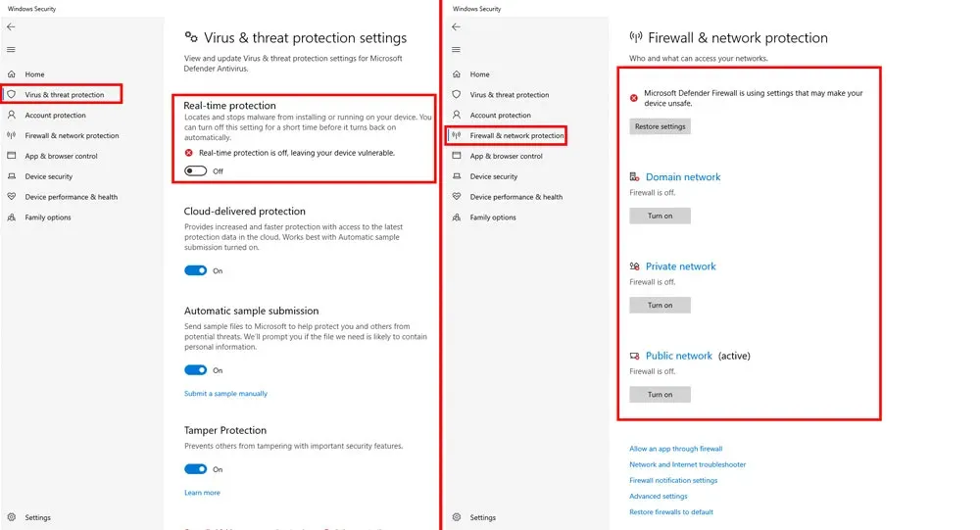Image resolution: width=980 pixels, height=530 pixels.
Task: Open the Allow an app through firewall link
Action: click(x=675, y=449)
